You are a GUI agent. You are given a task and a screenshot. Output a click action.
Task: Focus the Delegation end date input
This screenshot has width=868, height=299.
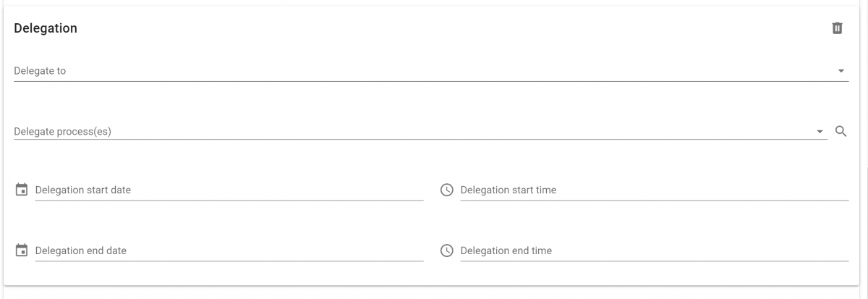click(x=275, y=250)
